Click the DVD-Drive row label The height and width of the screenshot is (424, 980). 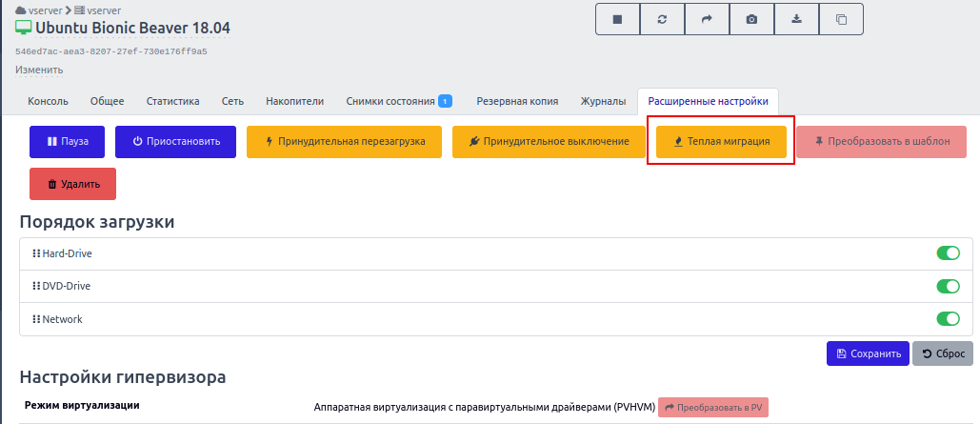[x=67, y=287]
